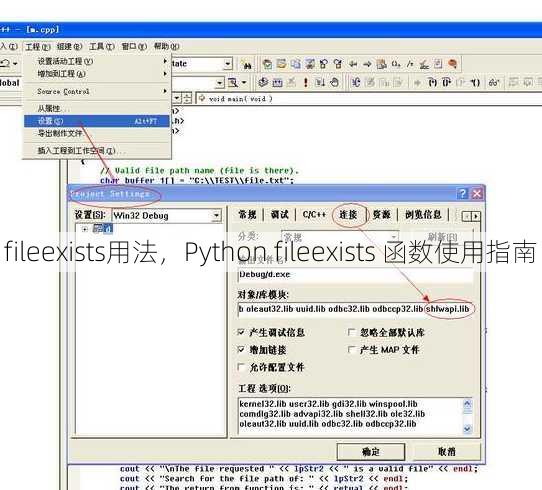Click the binoculars Find in Files icon
542x490 pixels.
click(x=246, y=64)
